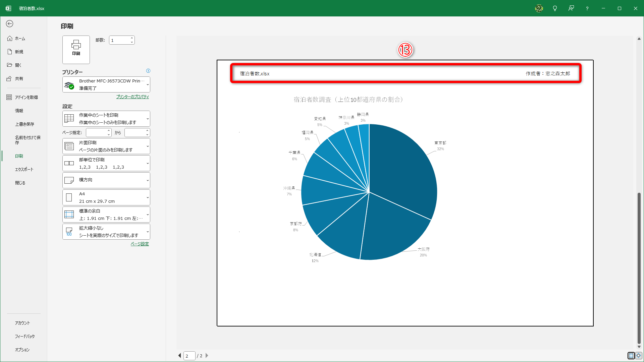
Task: Open the A4 paper size dropdown
Action: click(x=106, y=197)
